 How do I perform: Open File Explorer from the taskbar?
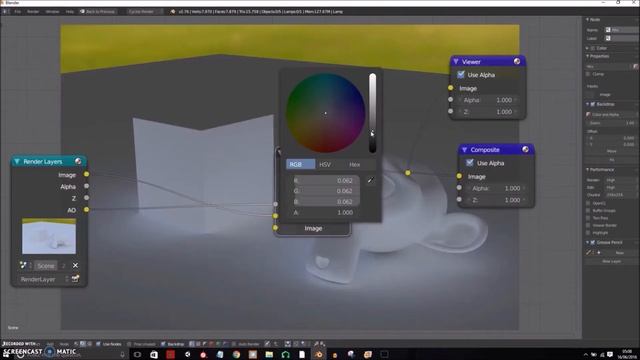(x=269, y=354)
